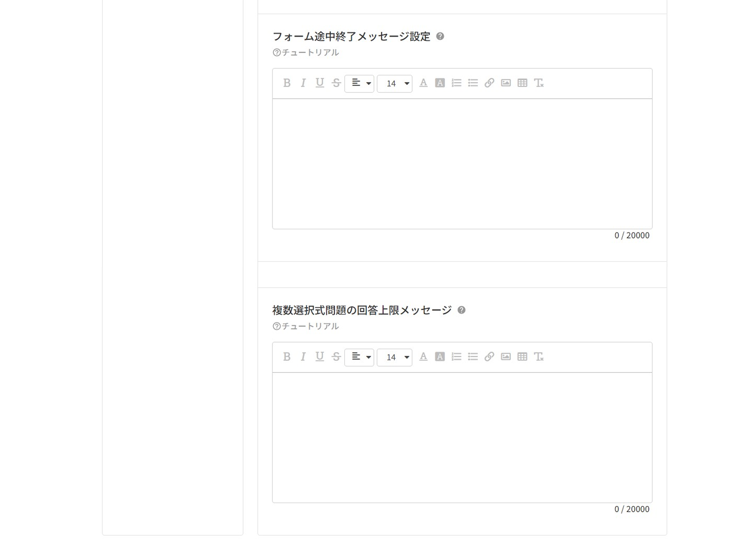This screenshot has width=756, height=543.
Task: Insert bulleted list in form-exit message editor
Action: click(473, 83)
